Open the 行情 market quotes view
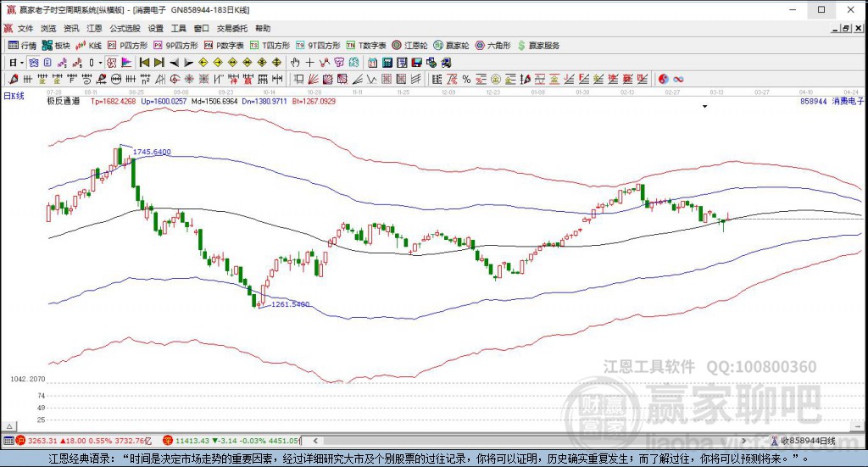 pyautogui.click(x=22, y=46)
